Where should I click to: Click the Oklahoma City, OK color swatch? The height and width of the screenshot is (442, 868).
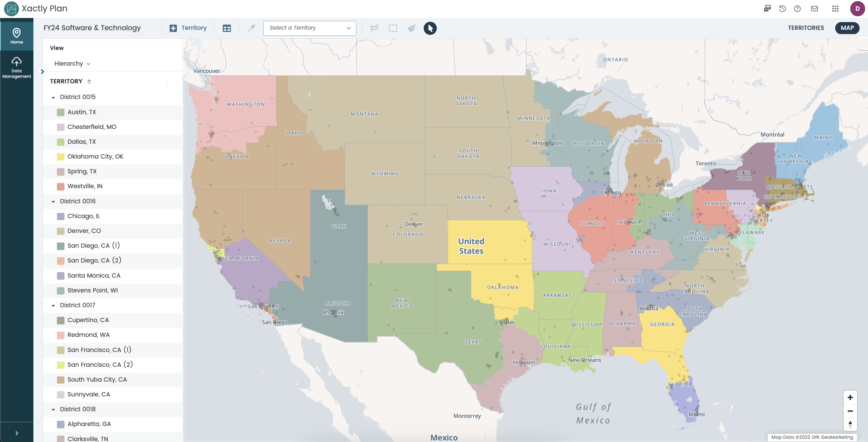pyautogui.click(x=61, y=157)
